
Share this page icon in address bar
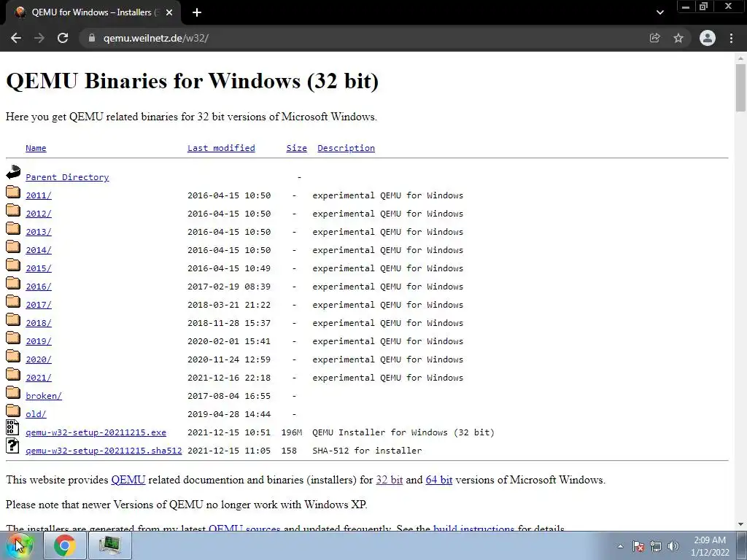(x=654, y=38)
